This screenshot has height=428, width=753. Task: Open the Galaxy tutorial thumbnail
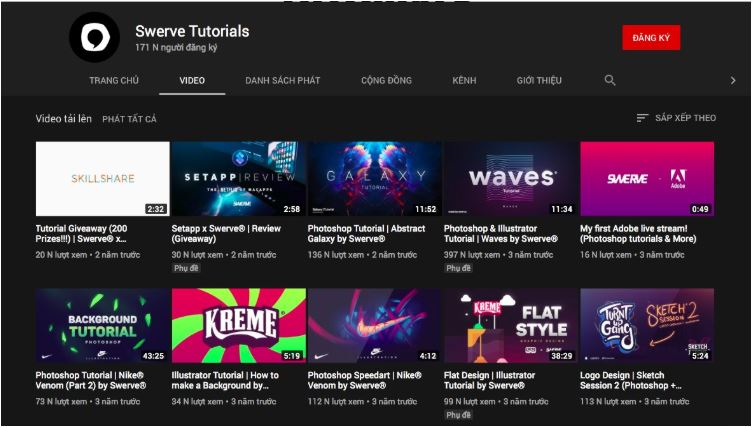[x=375, y=179]
